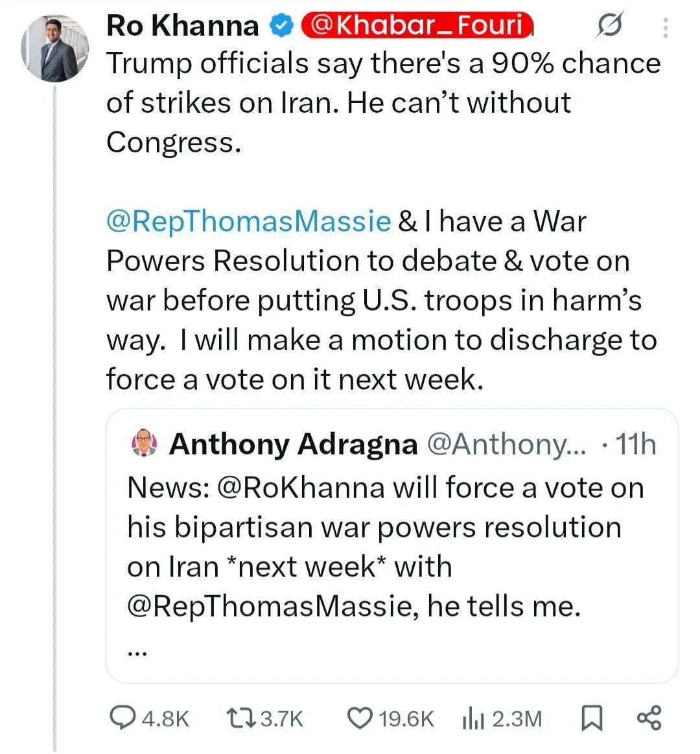Like the tweet with the heart icon

[x=360, y=718]
